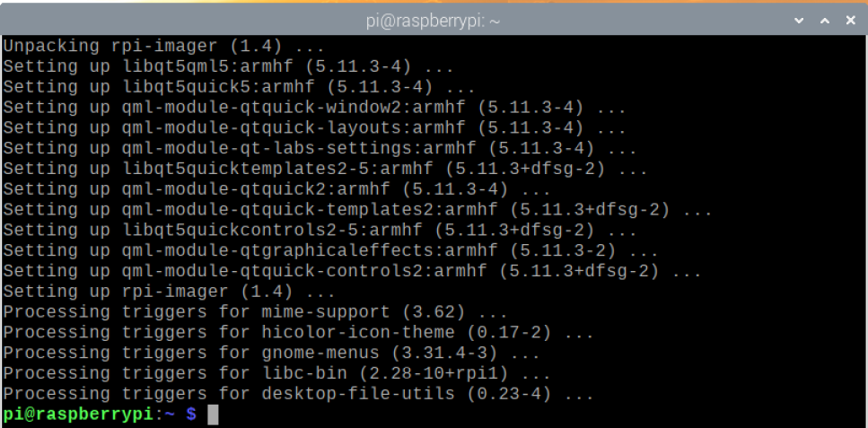Image resolution: width=868 pixels, height=428 pixels.
Task: Click the 'Setting up libqt5qml5:armhf' line
Action: pos(226,66)
